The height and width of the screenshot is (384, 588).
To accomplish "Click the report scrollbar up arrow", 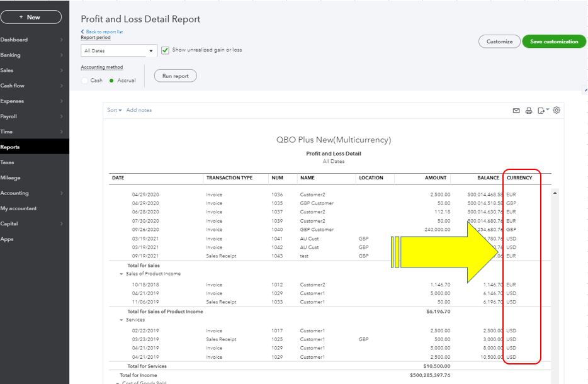I will pyautogui.click(x=555, y=192).
